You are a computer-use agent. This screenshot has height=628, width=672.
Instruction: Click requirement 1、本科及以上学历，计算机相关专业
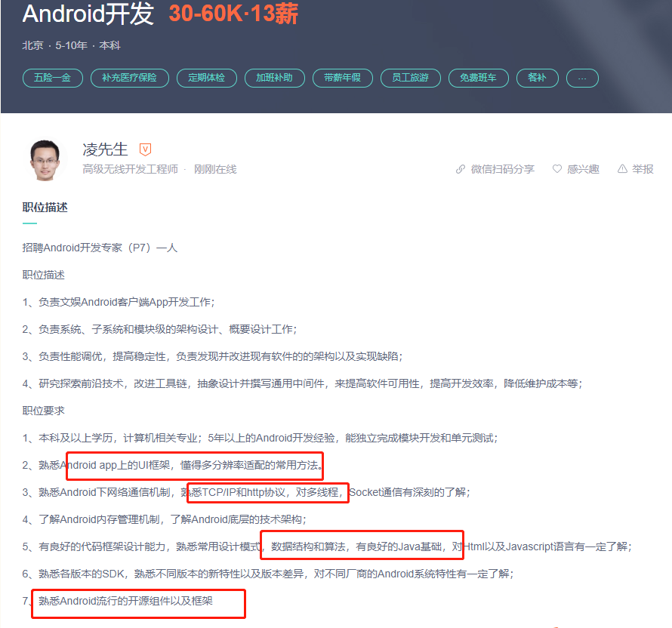[260, 438]
